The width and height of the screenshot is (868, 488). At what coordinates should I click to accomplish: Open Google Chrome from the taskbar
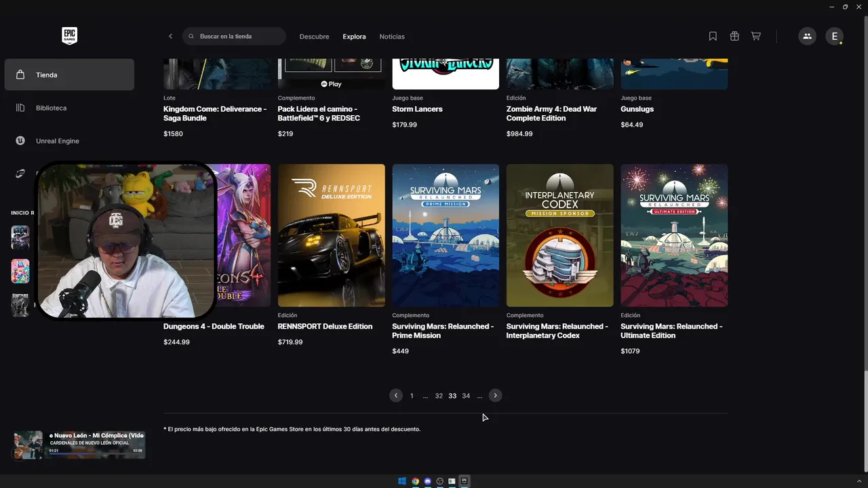(416, 481)
